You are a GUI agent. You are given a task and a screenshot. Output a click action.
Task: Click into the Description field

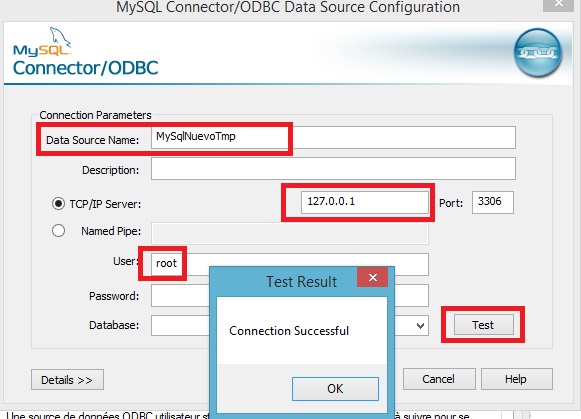click(333, 169)
